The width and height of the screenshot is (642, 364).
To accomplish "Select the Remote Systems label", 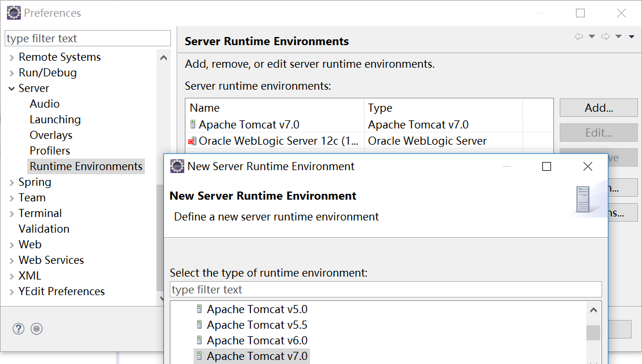I will (x=60, y=57).
